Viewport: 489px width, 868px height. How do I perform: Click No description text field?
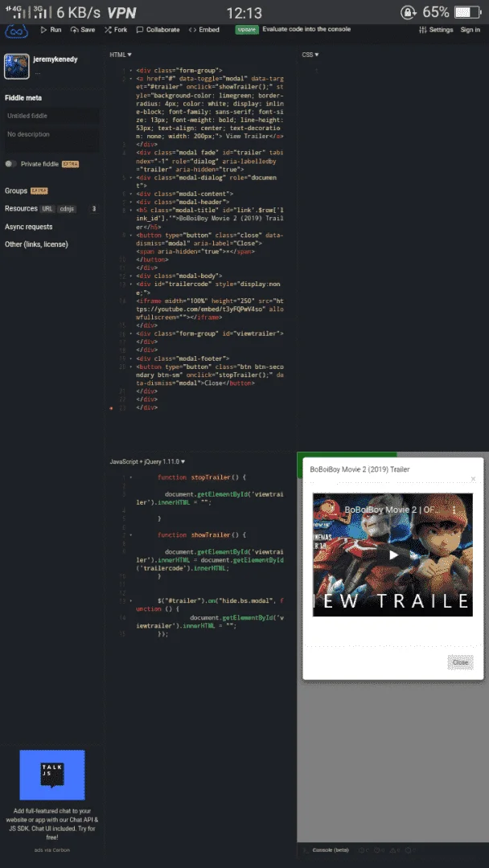(52, 140)
